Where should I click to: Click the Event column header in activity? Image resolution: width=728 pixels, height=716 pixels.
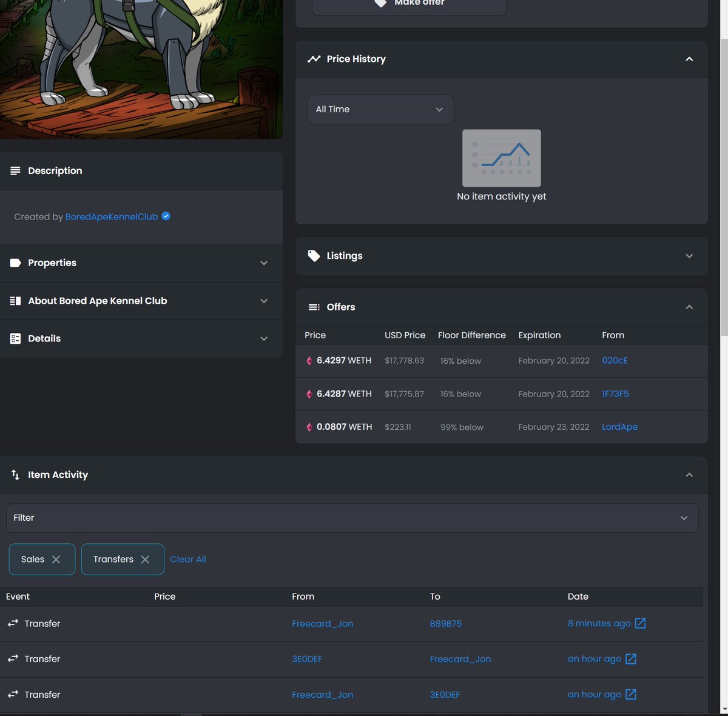(x=18, y=597)
